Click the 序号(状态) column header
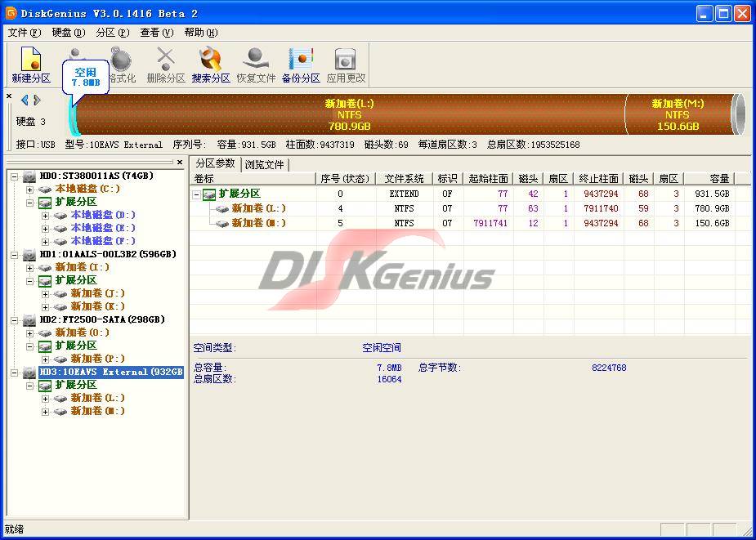Image resolution: width=756 pixels, height=540 pixels. [346, 179]
